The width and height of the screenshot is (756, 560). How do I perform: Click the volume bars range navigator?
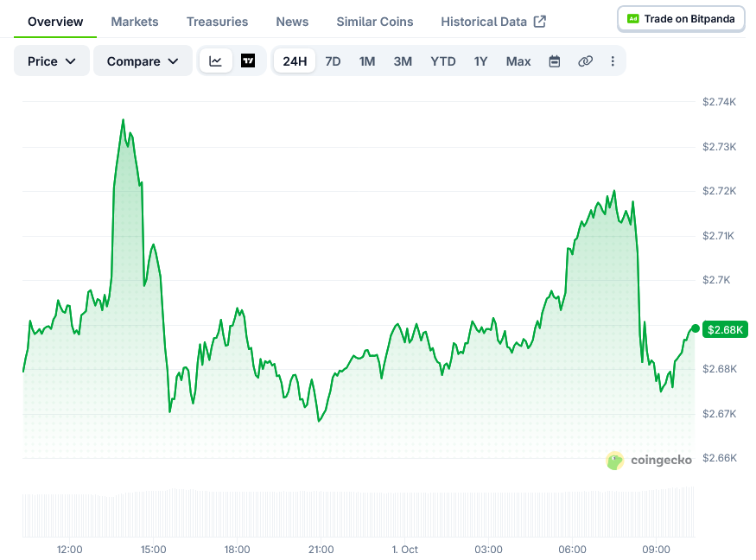coord(359,512)
